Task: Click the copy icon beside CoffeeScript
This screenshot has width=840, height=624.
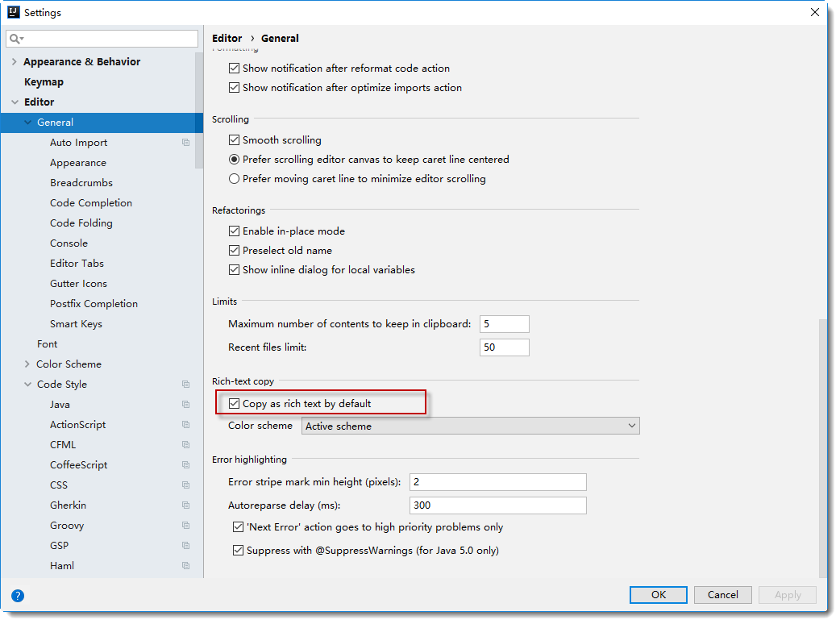Action: (186, 465)
